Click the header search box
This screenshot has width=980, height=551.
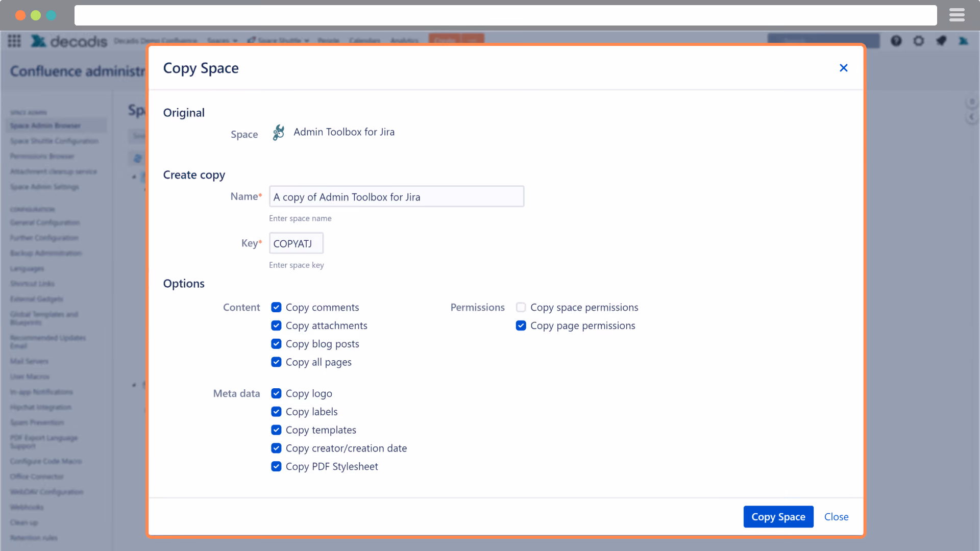click(824, 41)
